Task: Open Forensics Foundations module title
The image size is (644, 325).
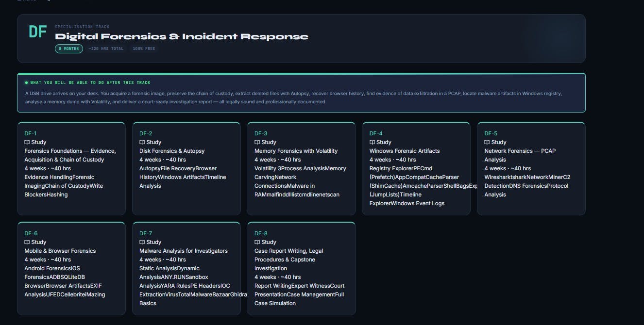Action: [70, 155]
